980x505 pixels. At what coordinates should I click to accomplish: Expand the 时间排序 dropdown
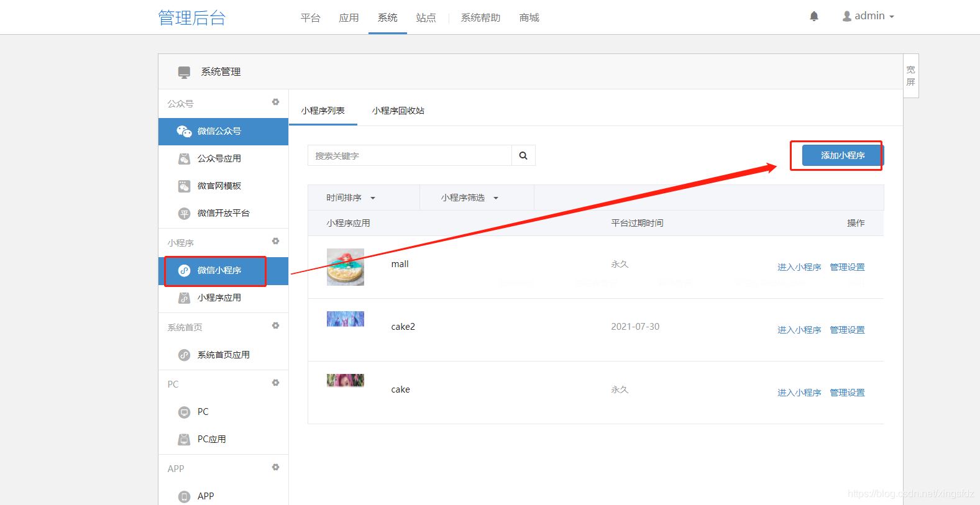click(350, 198)
